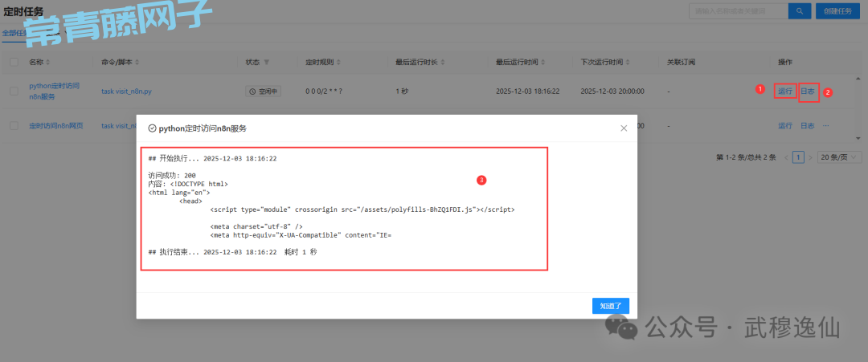Viewport: 868px width, 362px height.
Task: Click the previous page arrow in pagination
Action: click(x=785, y=157)
